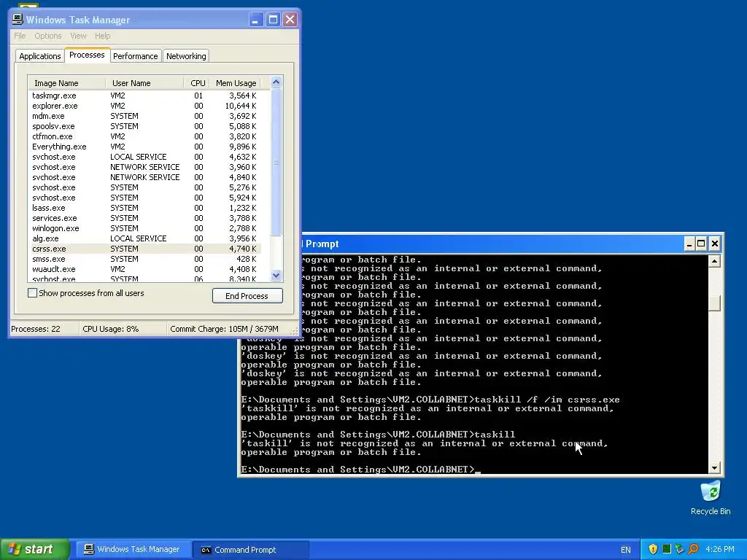
Task: Click Command Prompt scroll down arrow
Action: point(714,468)
